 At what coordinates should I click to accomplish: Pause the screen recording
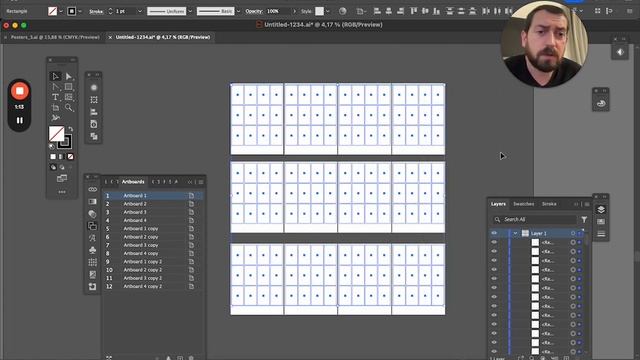point(19,120)
